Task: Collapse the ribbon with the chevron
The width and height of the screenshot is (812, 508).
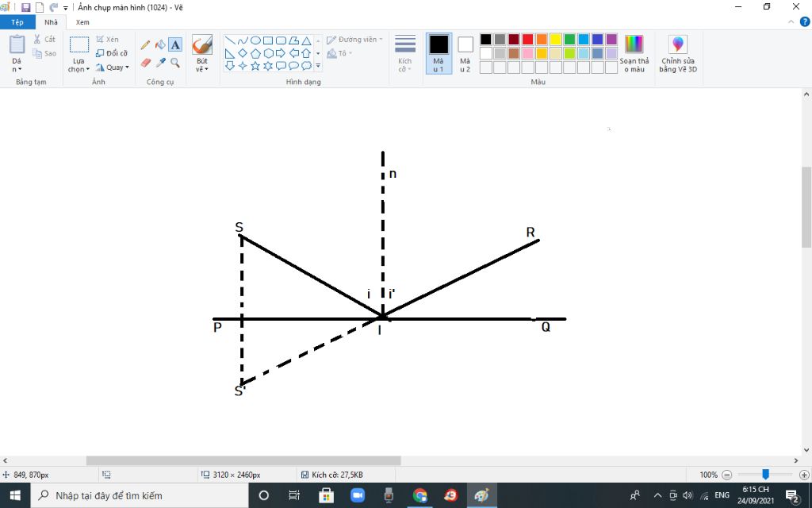Action: point(791,21)
